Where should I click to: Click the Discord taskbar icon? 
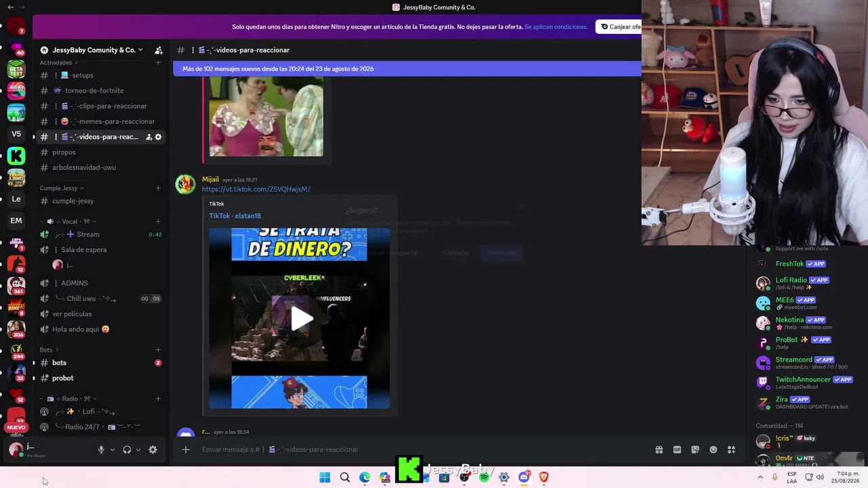pyautogui.click(x=524, y=477)
